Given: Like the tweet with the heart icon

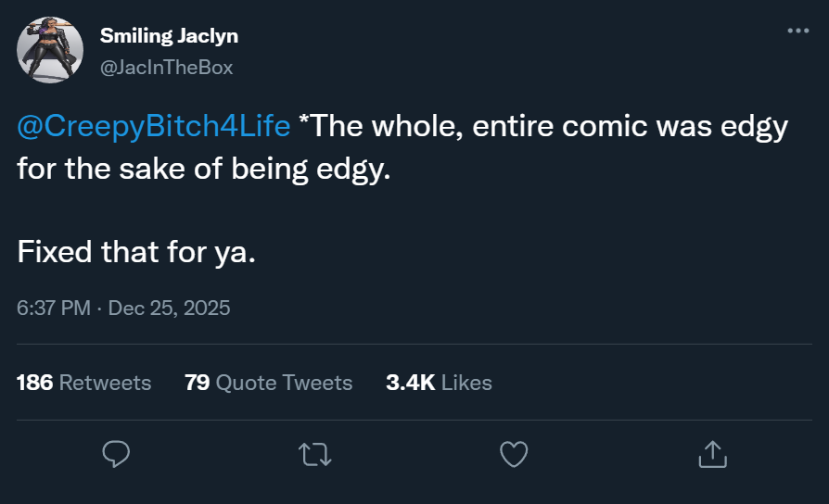Looking at the screenshot, I should (x=513, y=453).
